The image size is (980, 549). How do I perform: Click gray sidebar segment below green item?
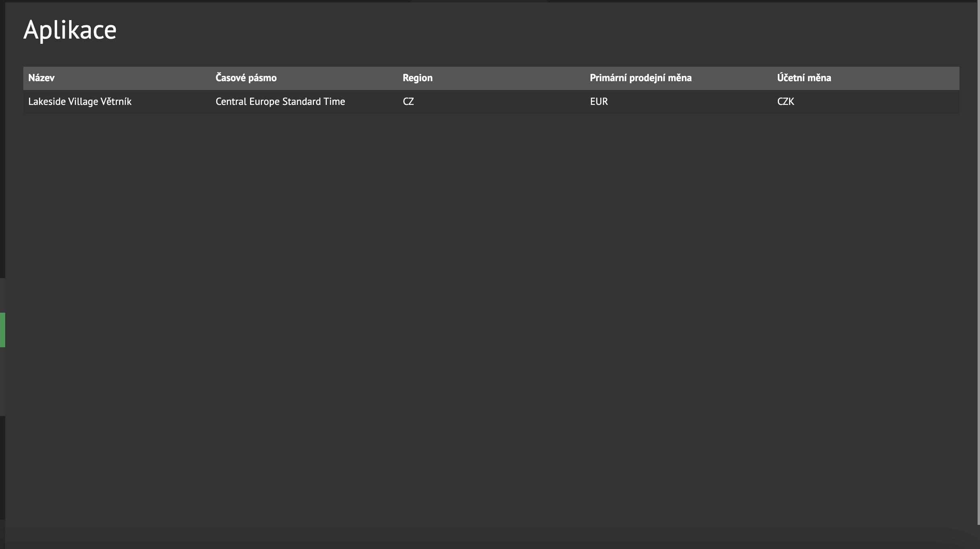coord(2,381)
